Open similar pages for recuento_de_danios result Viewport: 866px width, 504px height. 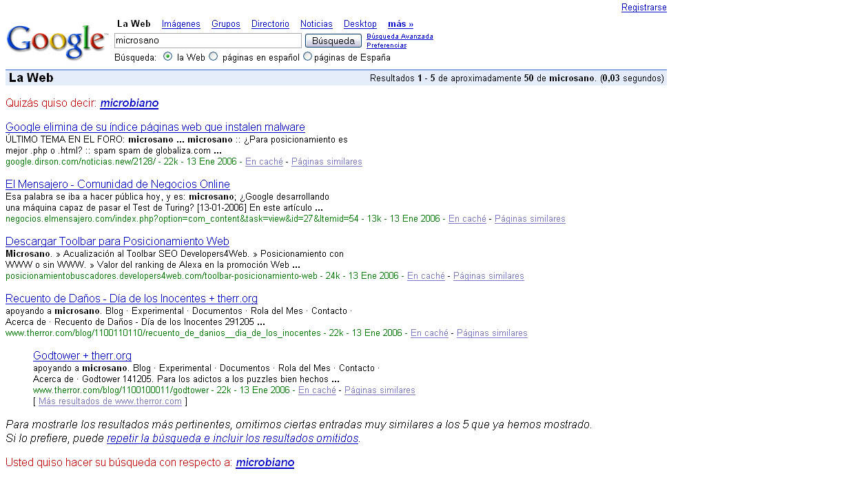(492, 333)
